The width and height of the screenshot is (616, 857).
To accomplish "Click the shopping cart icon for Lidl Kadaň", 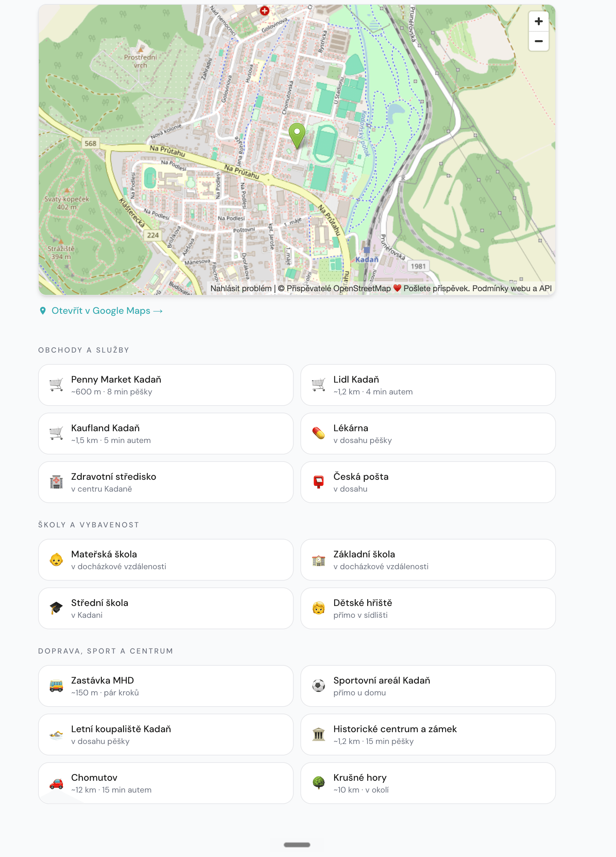I will pyautogui.click(x=318, y=385).
